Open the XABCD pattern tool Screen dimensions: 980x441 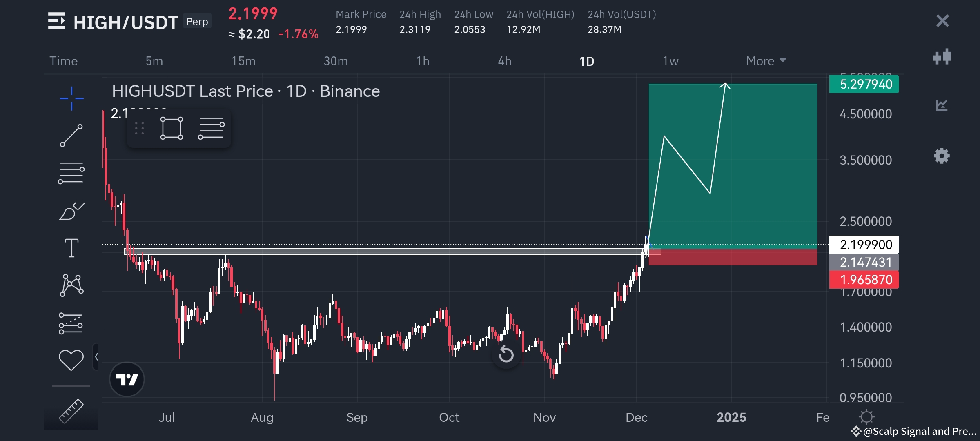pyautogui.click(x=71, y=284)
